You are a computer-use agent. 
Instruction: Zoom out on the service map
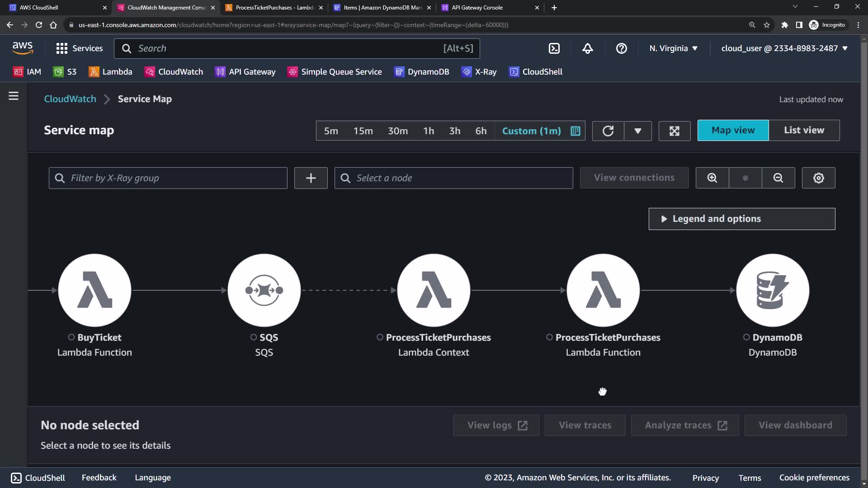coord(778,178)
